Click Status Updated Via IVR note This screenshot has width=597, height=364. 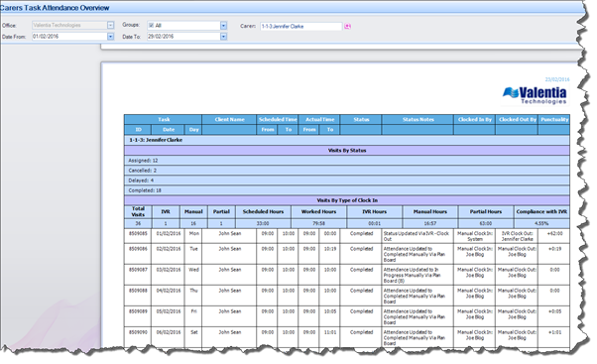pyautogui.click(x=417, y=236)
